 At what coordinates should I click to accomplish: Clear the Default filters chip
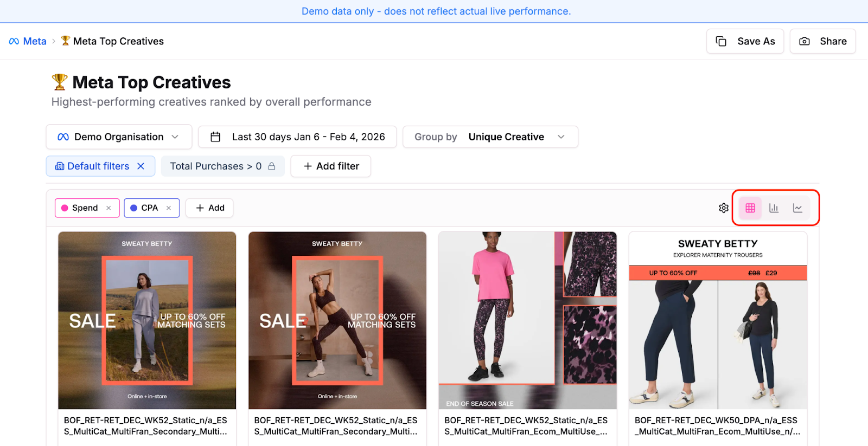(141, 166)
